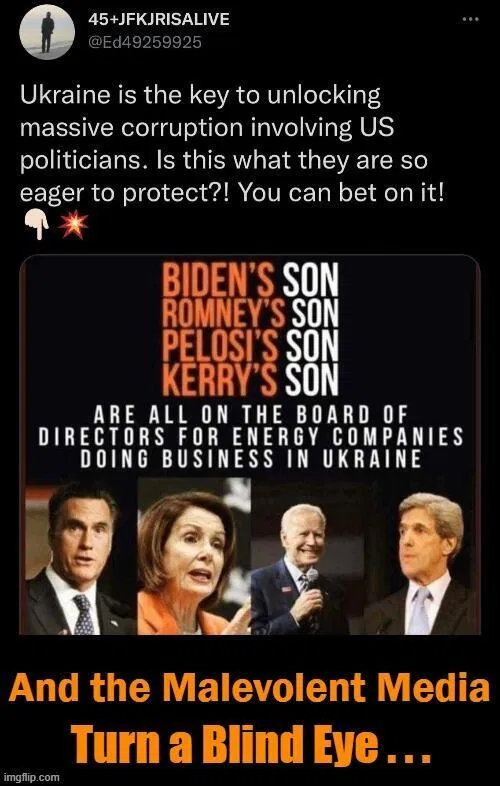
Task: Click the "DIRECTORS FOR ENERGY COMPANIES" text
Action: (250, 438)
